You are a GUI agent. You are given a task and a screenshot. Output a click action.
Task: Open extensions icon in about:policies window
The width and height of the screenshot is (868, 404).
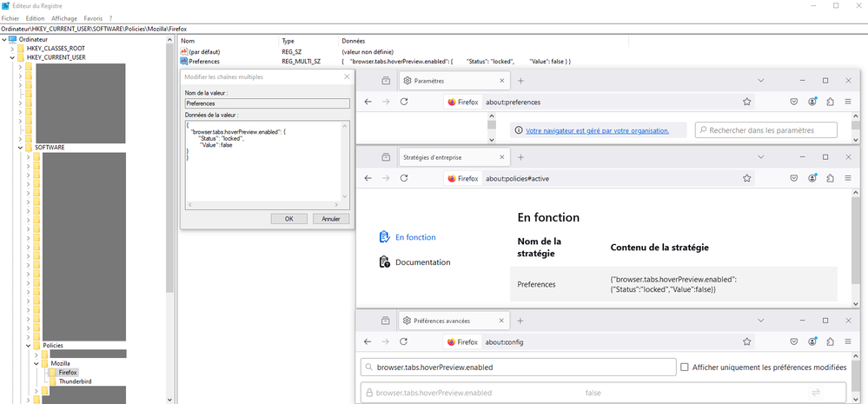pyautogui.click(x=830, y=178)
